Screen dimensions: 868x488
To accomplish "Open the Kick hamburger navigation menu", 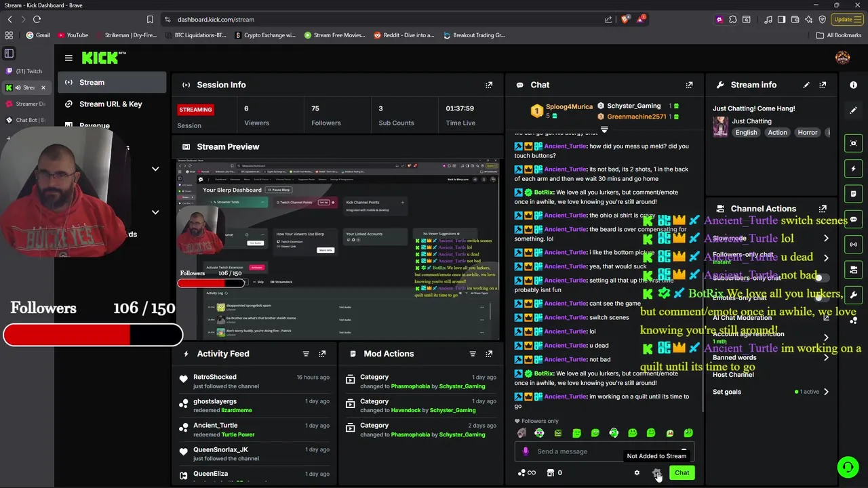I will click(68, 58).
